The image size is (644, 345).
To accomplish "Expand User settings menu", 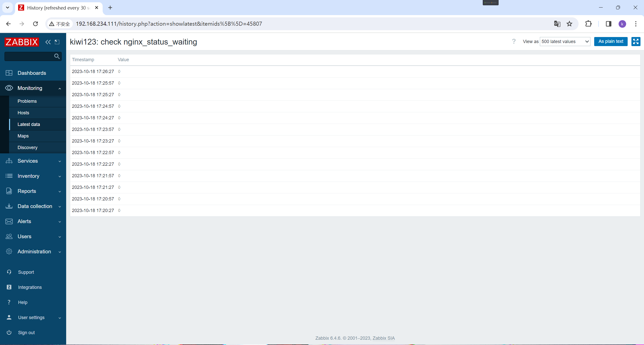I will pos(33,318).
